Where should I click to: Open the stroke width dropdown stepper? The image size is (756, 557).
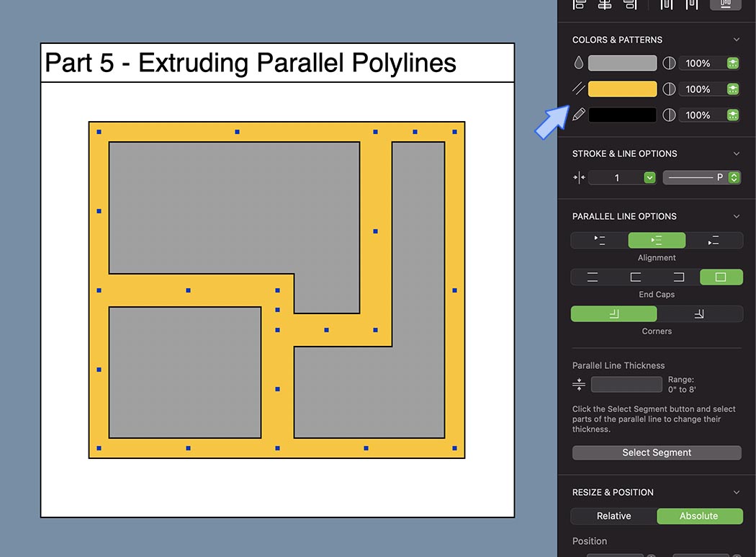tap(649, 177)
